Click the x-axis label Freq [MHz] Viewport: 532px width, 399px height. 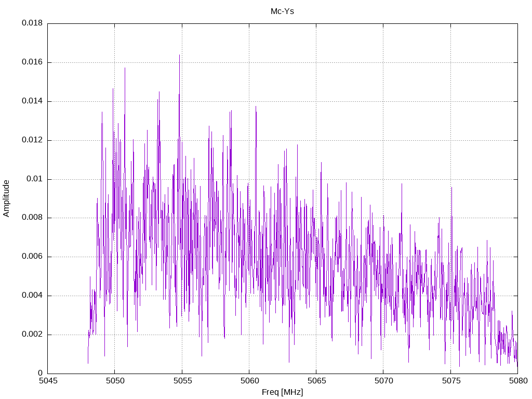click(x=282, y=392)
